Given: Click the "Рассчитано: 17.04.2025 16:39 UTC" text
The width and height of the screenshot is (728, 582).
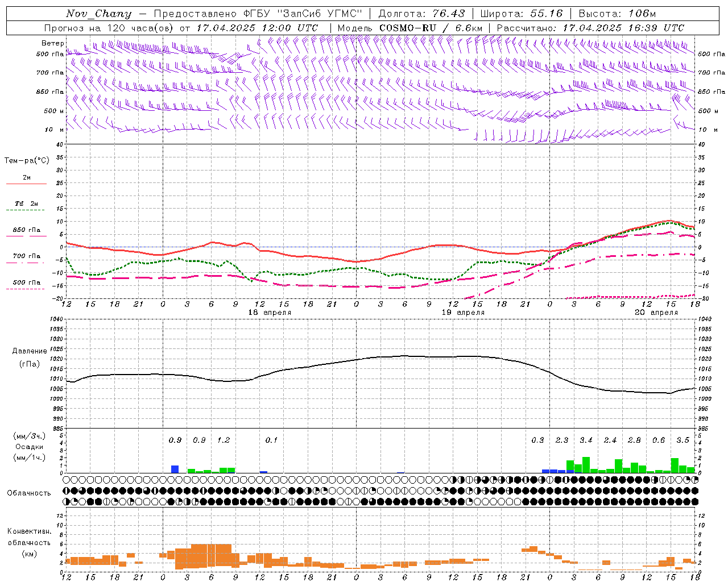Looking at the screenshot, I should click(x=590, y=28).
